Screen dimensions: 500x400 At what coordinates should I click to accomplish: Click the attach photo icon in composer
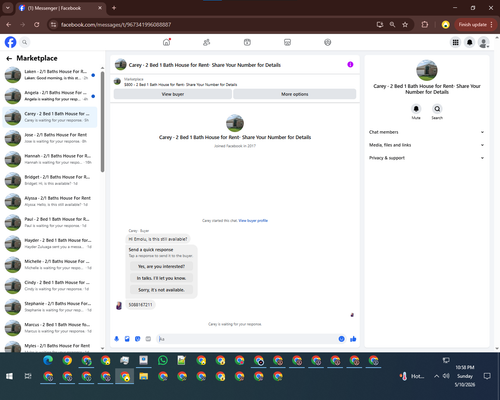[x=127, y=339]
